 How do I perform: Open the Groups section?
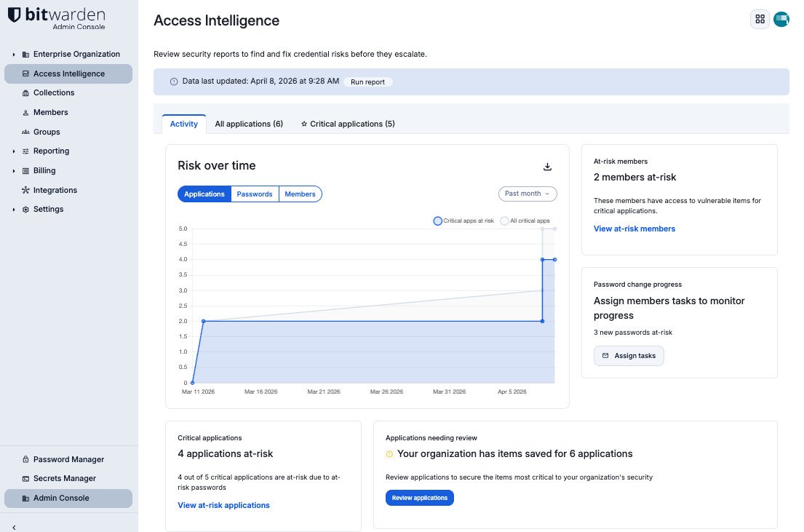pos(47,132)
